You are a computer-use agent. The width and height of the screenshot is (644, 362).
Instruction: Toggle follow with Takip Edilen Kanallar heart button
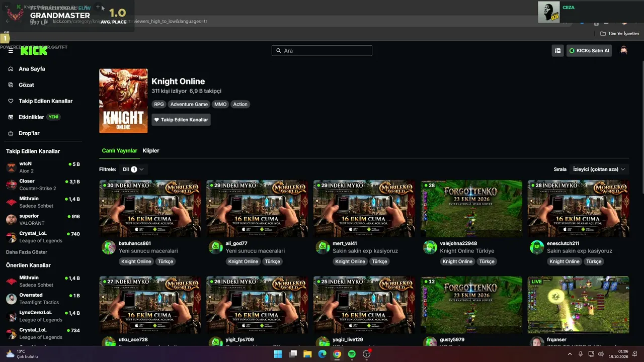click(x=181, y=120)
